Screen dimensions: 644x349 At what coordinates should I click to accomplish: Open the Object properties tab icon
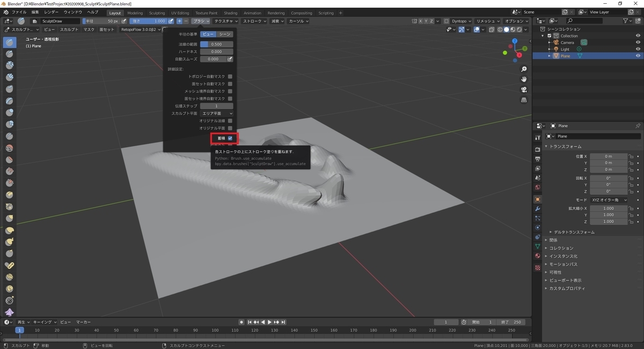[537, 199]
